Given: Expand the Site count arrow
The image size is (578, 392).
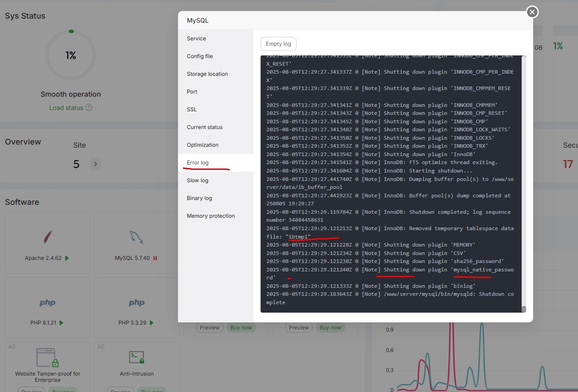Looking at the screenshot, I should 95,164.
